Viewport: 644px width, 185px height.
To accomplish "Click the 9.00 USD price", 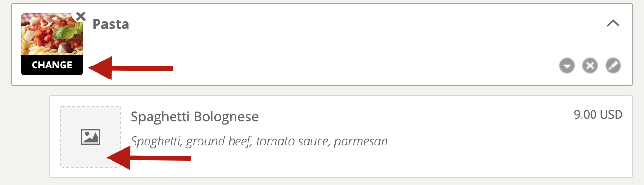I will tap(598, 115).
